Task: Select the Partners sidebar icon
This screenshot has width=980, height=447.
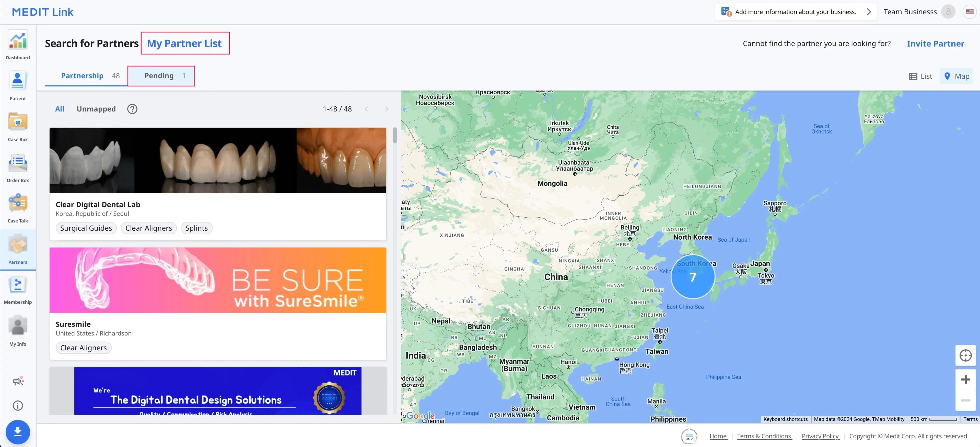Action: [x=18, y=249]
